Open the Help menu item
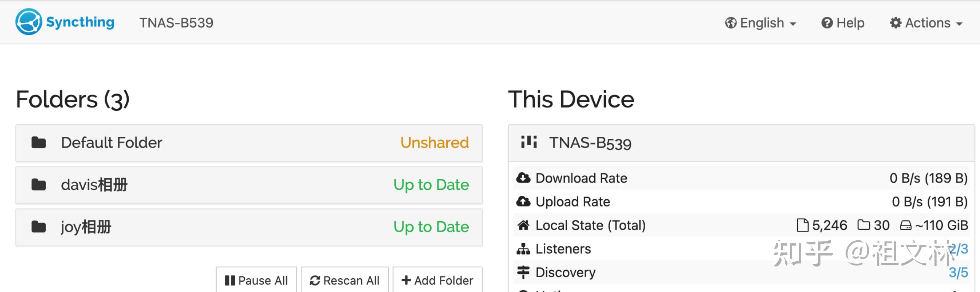Screen dimensions: 980x292 coord(843,23)
